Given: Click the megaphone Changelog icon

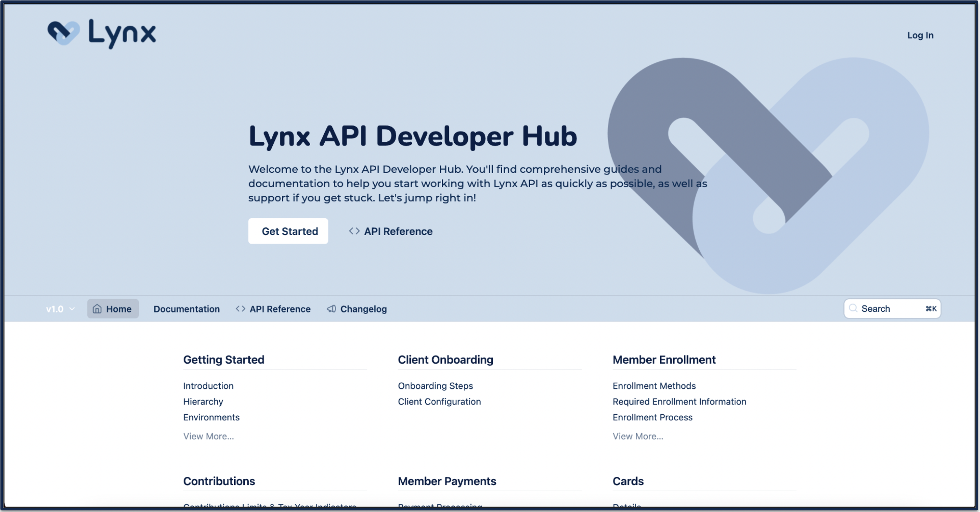Looking at the screenshot, I should tap(331, 309).
